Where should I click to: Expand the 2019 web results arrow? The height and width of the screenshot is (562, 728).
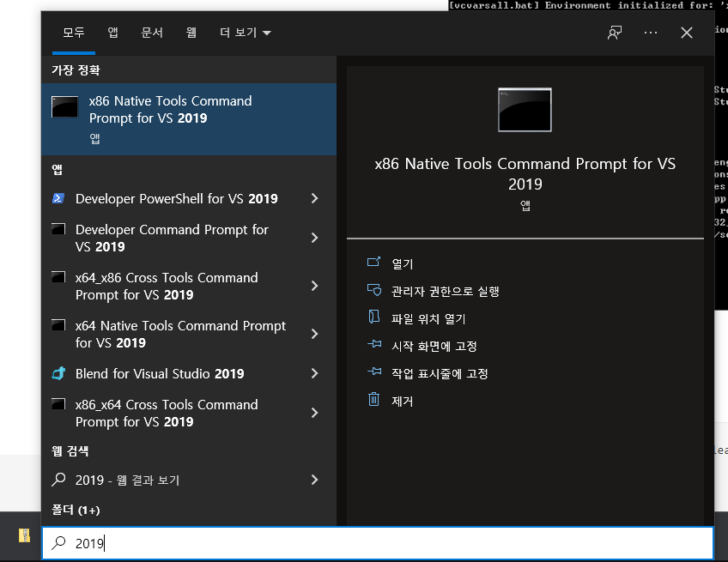coord(315,480)
